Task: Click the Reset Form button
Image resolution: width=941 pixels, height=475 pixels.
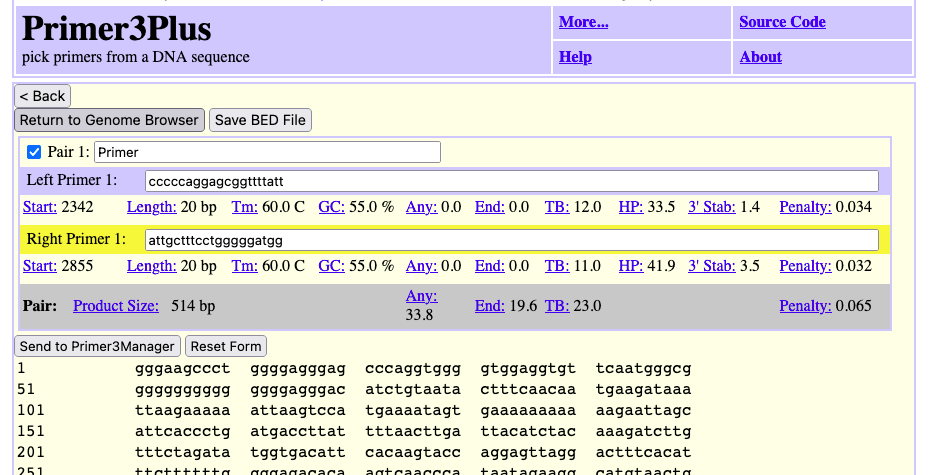Action: click(226, 346)
